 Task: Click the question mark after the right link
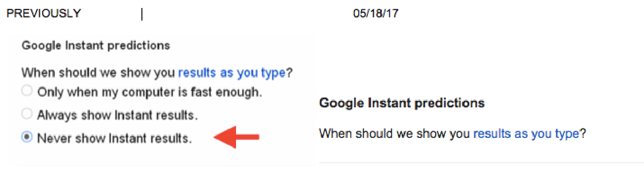(583, 134)
